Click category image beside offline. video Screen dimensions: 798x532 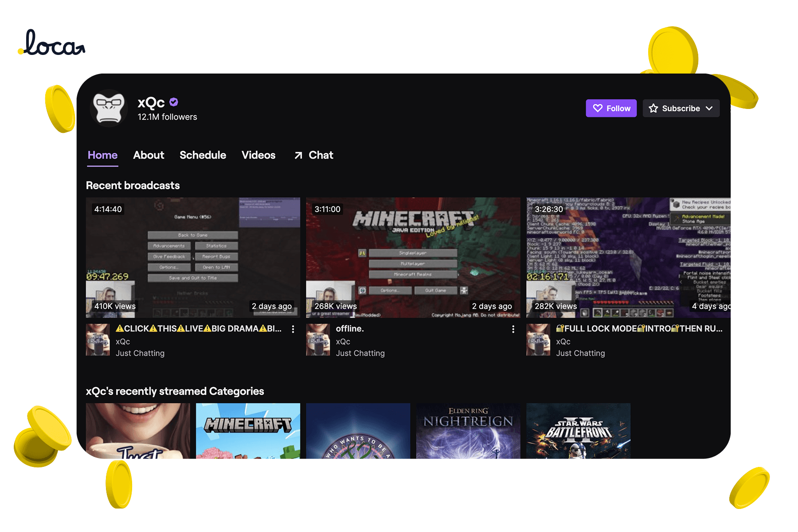(x=318, y=340)
